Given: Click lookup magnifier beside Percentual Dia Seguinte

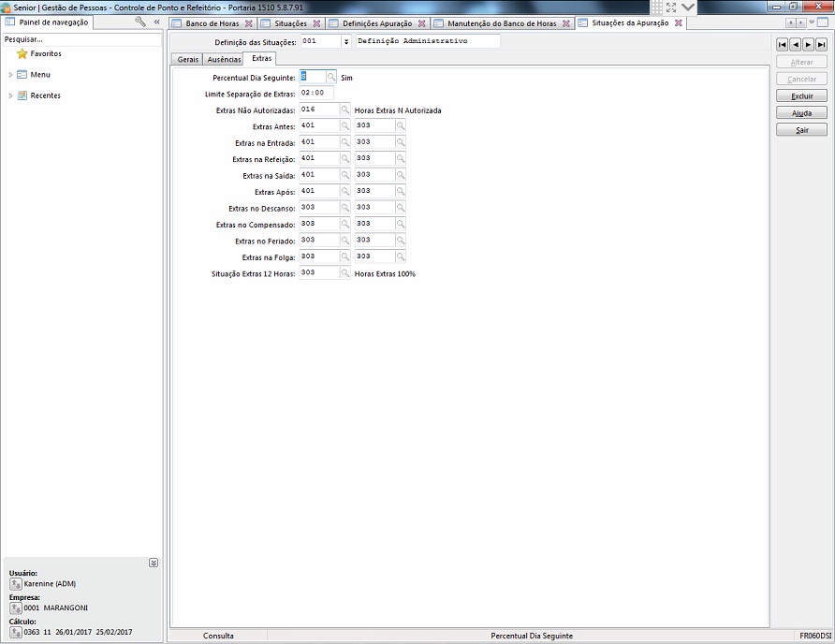Looking at the screenshot, I should pos(331,78).
